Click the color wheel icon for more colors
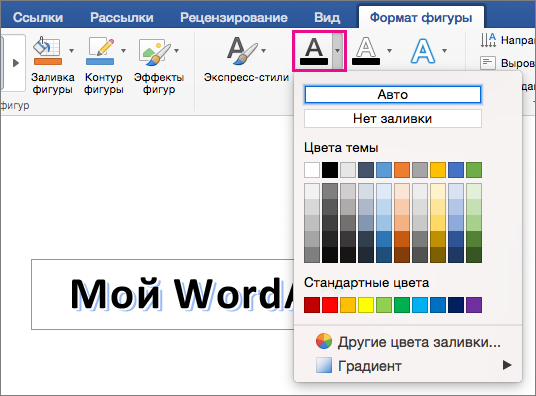536x396 pixels. [324, 341]
